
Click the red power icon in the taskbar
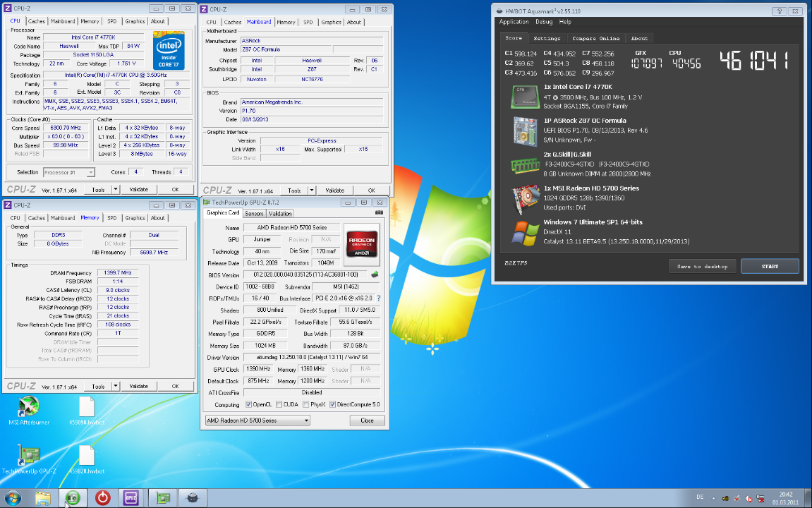(102, 498)
